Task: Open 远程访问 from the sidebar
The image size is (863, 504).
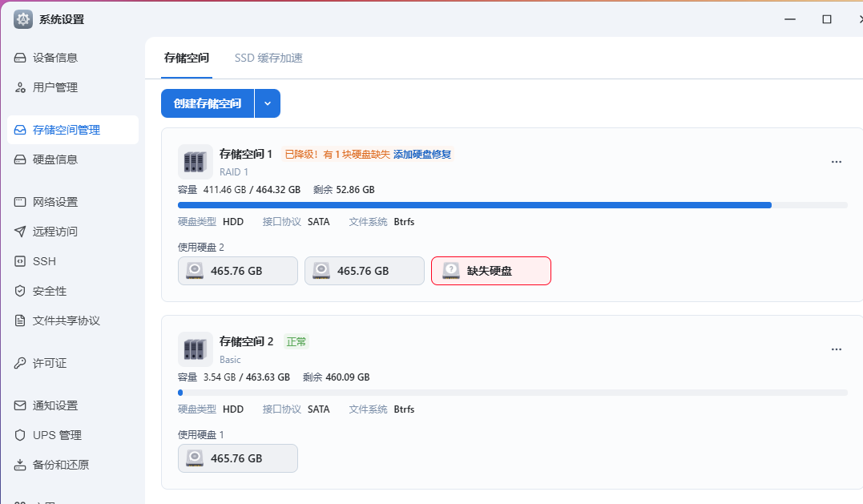Action: click(73, 232)
